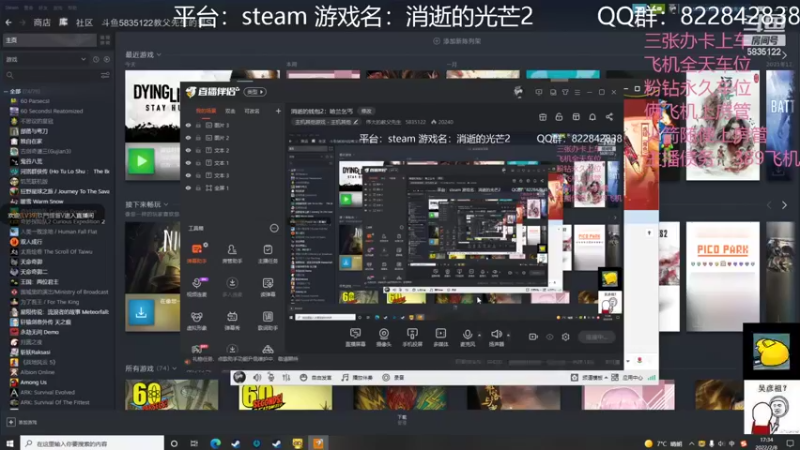
Task: Click the equalizer icon in the audio toolbar
Action: (x=286, y=378)
